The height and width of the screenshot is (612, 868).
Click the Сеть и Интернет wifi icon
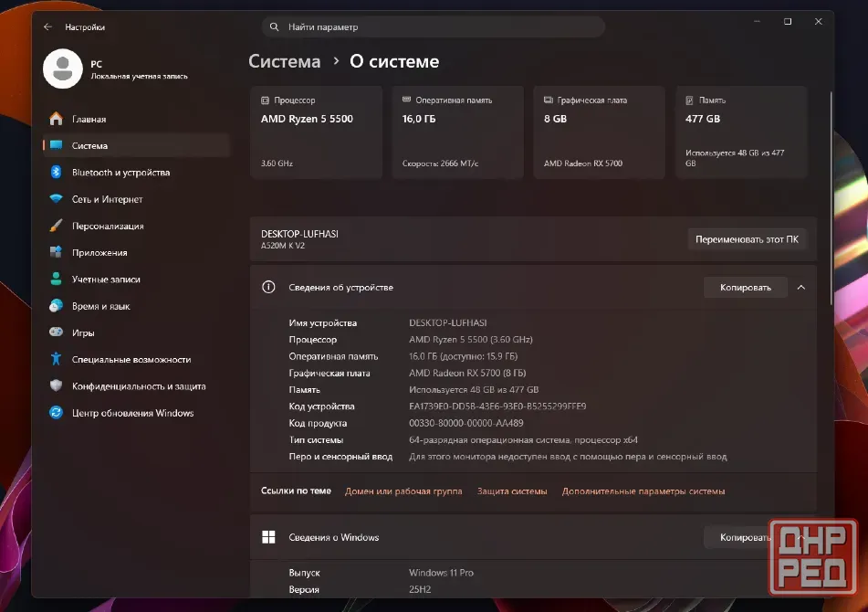point(56,199)
